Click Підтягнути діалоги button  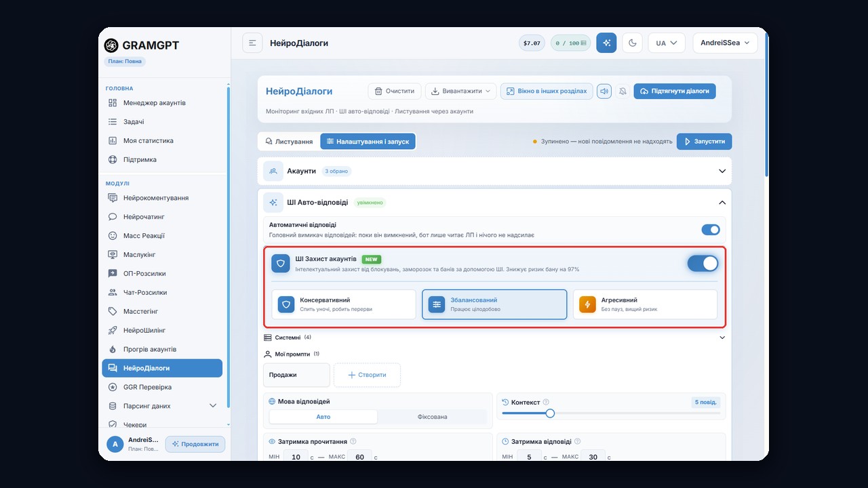point(675,91)
